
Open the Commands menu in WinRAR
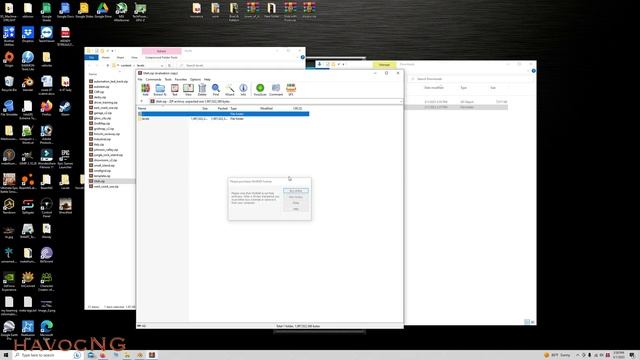coord(153,79)
